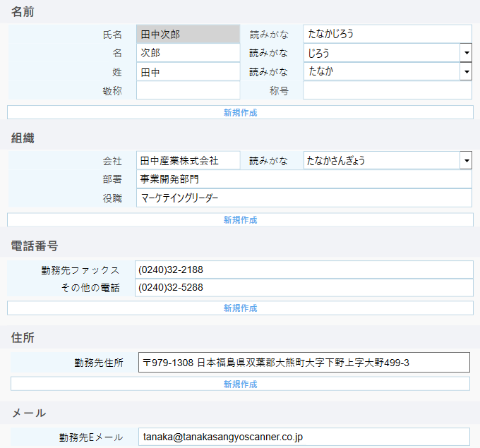This screenshot has width=480, height=448.
Task: Open the たなかさんぎょう company reading dropdown
Action: click(x=466, y=161)
